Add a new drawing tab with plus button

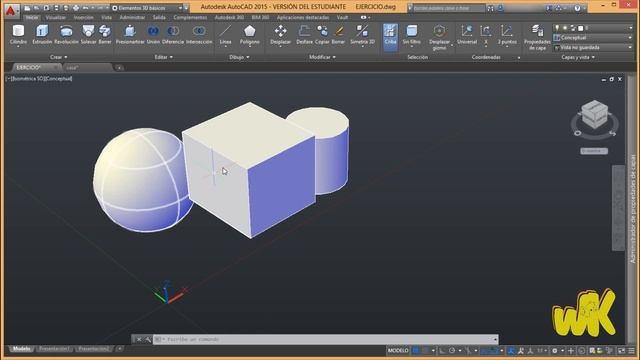pos(119,68)
